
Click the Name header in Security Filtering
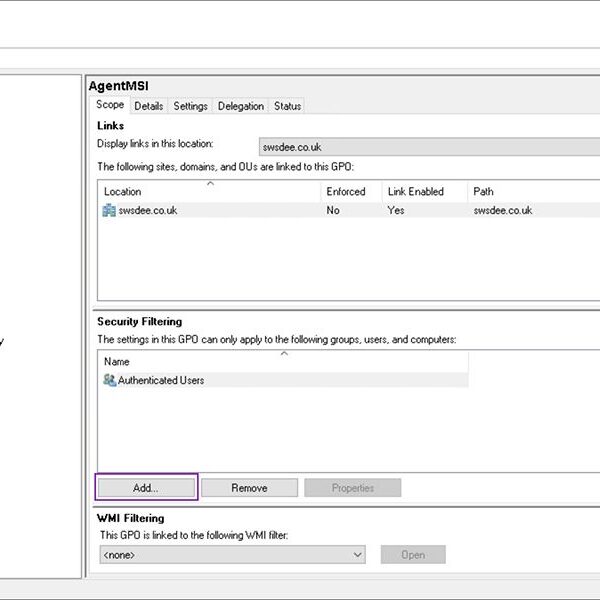pos(117,361)
